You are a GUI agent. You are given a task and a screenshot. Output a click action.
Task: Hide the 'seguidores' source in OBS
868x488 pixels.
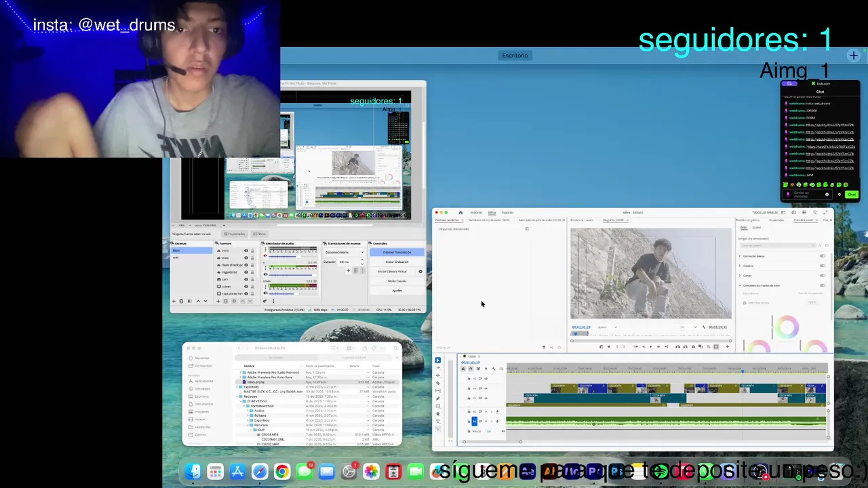pos(246,272)
